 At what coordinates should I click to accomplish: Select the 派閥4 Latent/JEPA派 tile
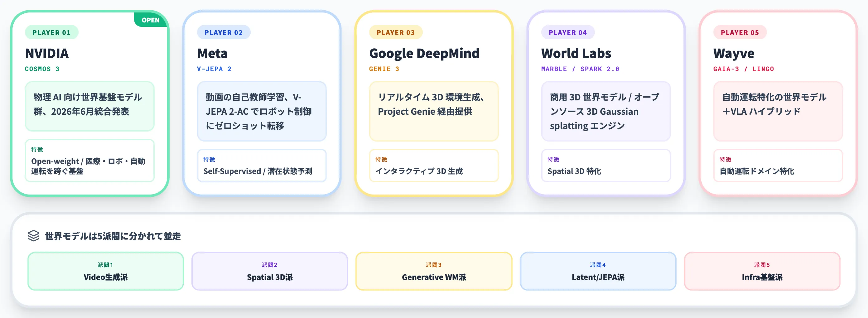pos(598,271)
